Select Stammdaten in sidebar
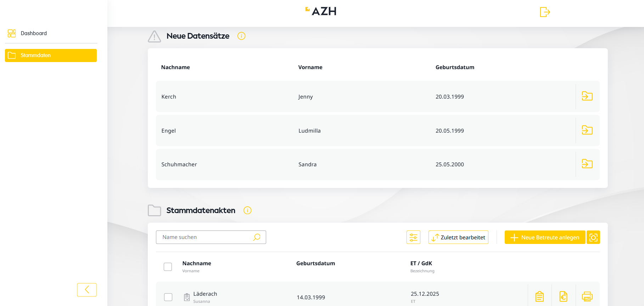 click(x=51, y=55)
